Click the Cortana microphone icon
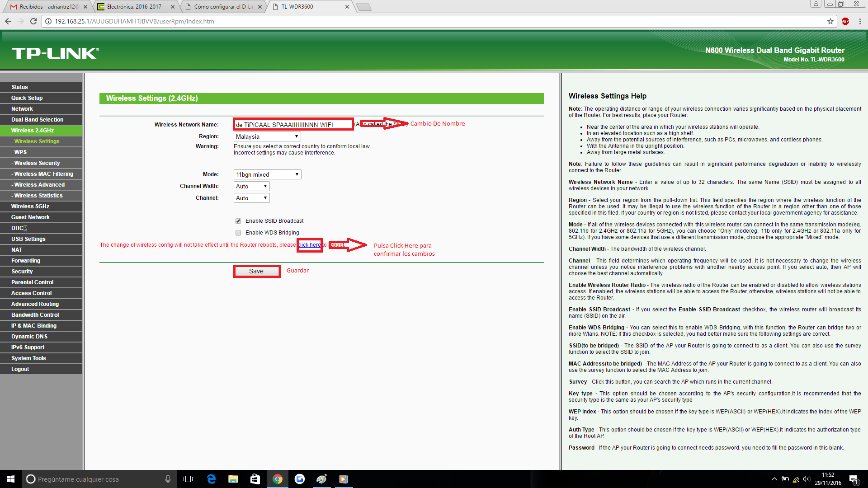The height and width of the screenshot is (488, 868). pos(168,479)
